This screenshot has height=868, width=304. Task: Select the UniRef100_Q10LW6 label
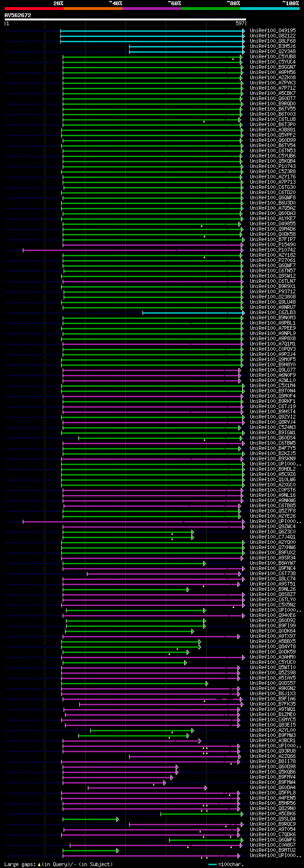click(273, 479)
